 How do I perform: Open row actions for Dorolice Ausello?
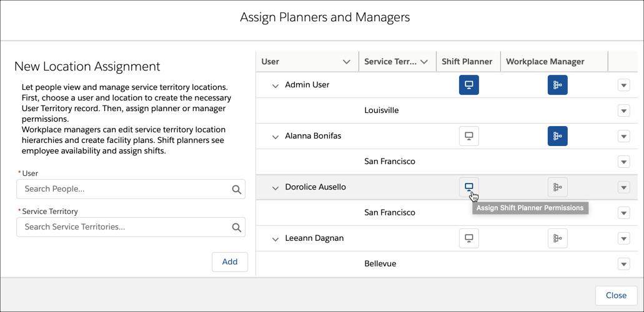tap(623, 187)
